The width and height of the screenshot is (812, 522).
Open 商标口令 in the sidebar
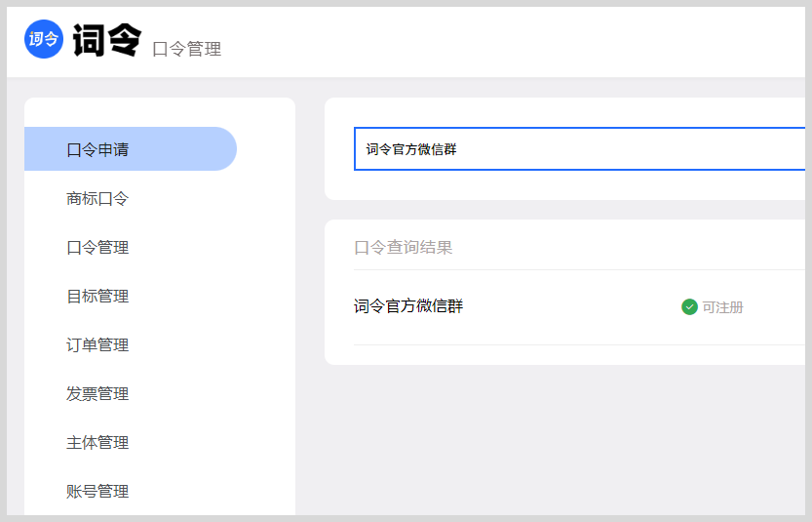coord(97,198)
